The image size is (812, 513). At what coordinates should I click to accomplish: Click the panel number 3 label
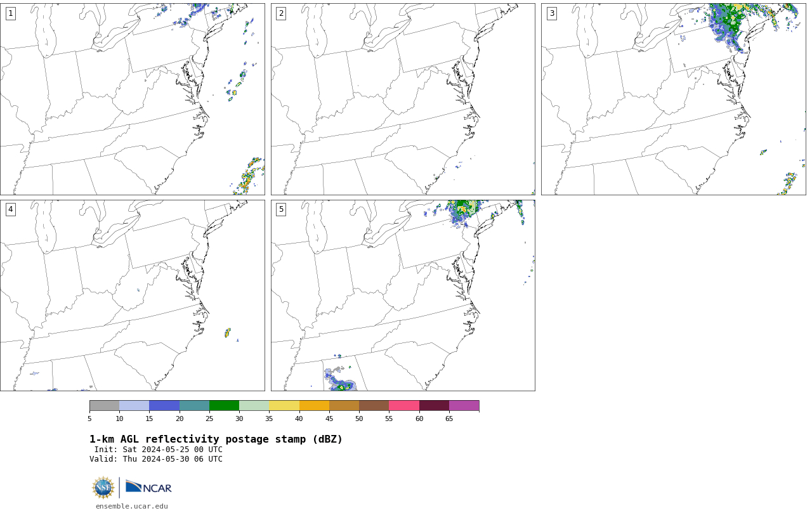(x=552, y=13)
